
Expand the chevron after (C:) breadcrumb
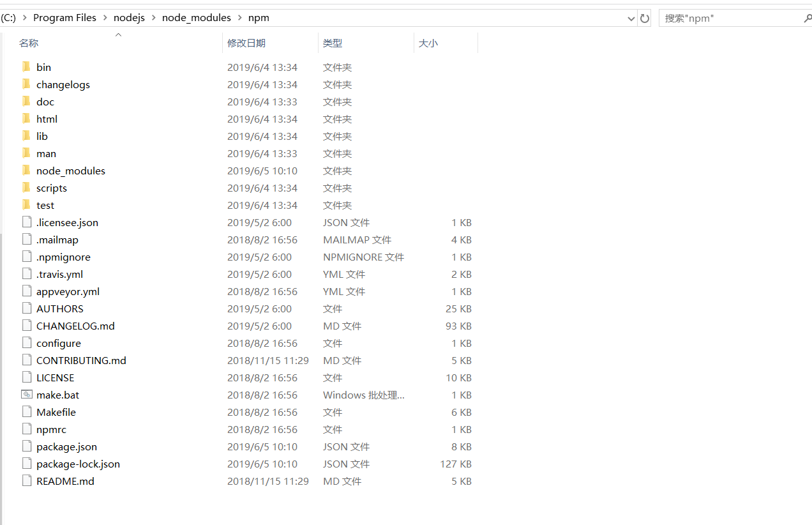[25, 18]
